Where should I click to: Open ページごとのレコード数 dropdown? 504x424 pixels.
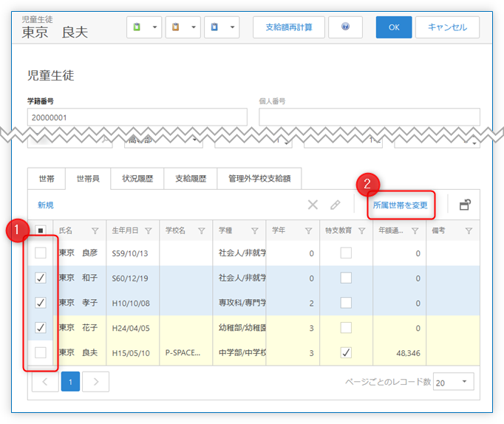454,382
